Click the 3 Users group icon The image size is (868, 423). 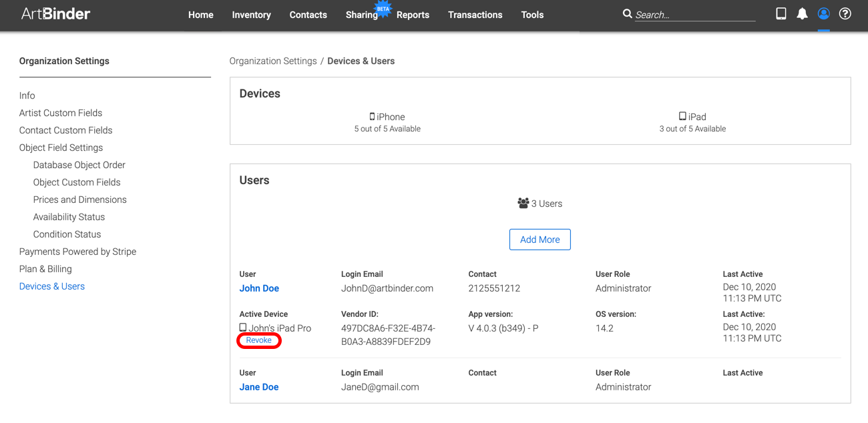click(x=523, y=203)
